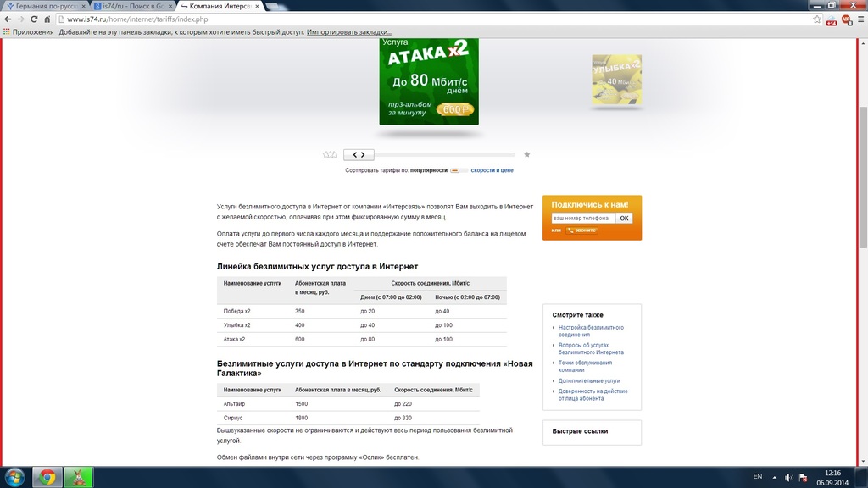The width and height of the screenshot is (868, 488).
Task: Click the scrollbar down arrow
Action: 863,462
